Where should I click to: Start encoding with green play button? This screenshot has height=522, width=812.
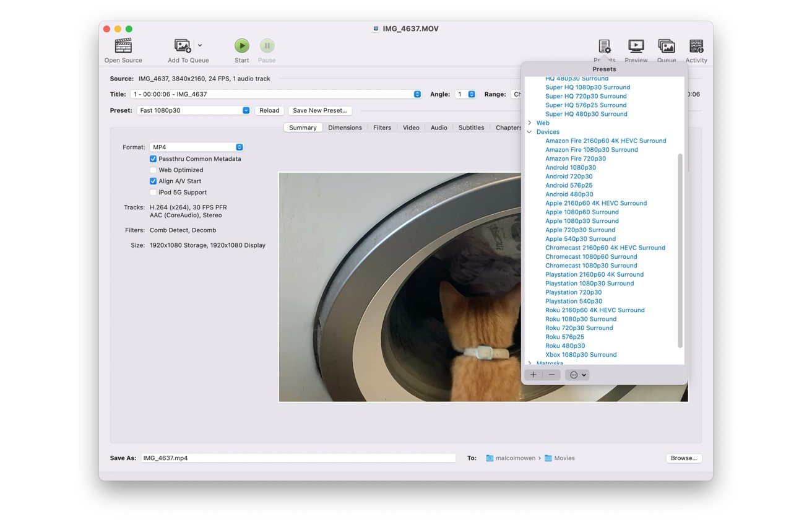click(x=242, y=46)
